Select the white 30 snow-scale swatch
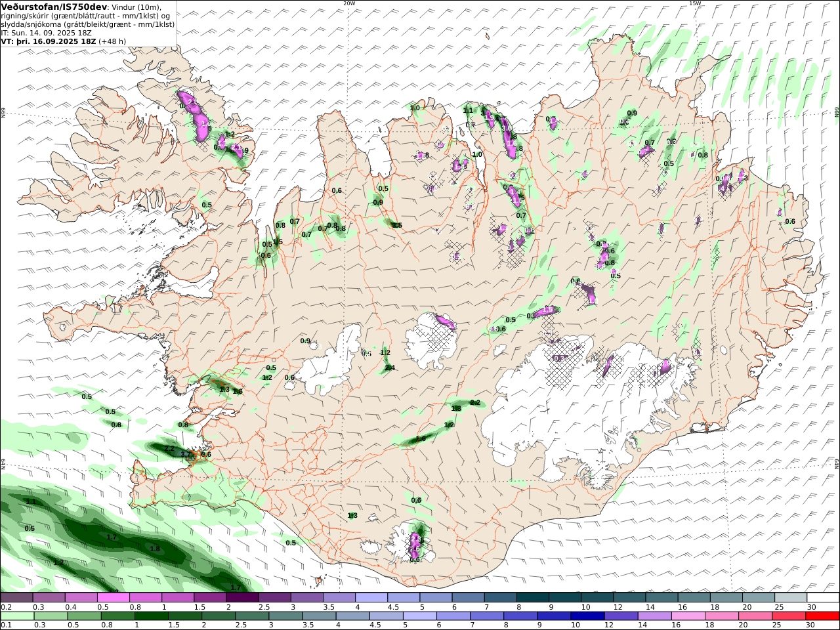840x630 pixels. pos(823,598)
